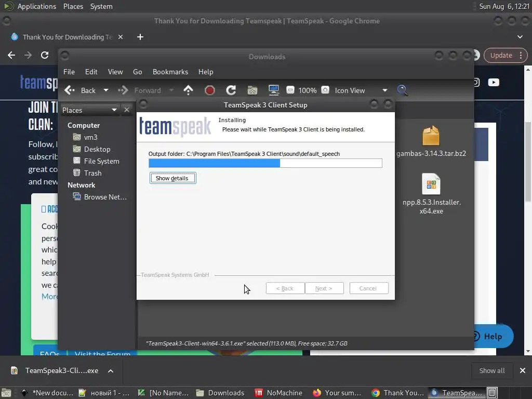The height and width of the screenshot is (399, 532).
Task: Reload the Downloads folder view
Action: (231, 90)
